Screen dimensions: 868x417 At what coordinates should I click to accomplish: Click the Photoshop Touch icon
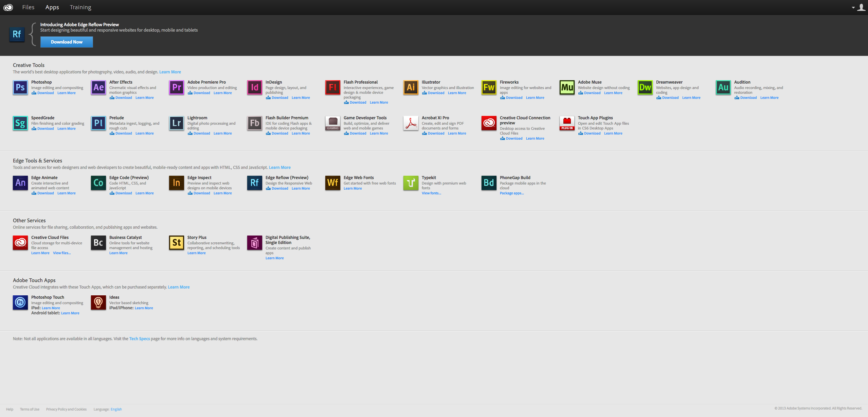[20, 303]
